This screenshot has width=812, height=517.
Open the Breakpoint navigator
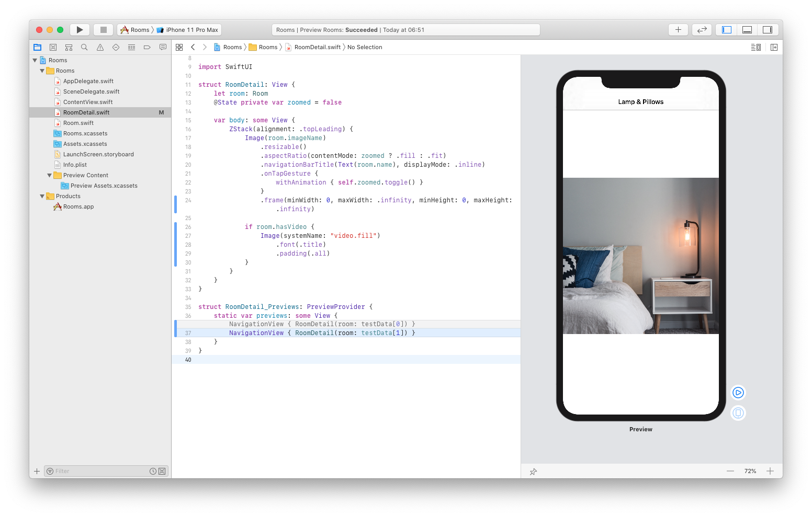point(147,47)
